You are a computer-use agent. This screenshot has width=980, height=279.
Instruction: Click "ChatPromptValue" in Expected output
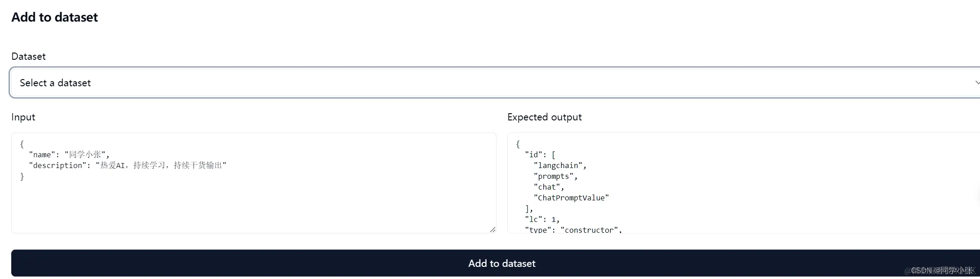tap(571, 198)
